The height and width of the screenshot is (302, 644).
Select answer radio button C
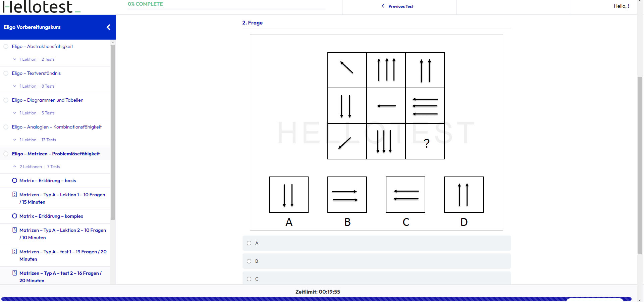249,279
